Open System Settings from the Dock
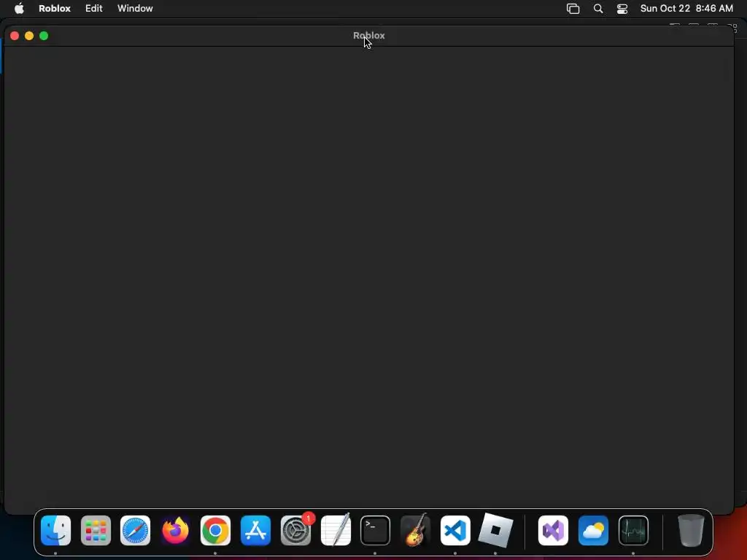Viewport: 747px width, 560px height. (296, 530)
